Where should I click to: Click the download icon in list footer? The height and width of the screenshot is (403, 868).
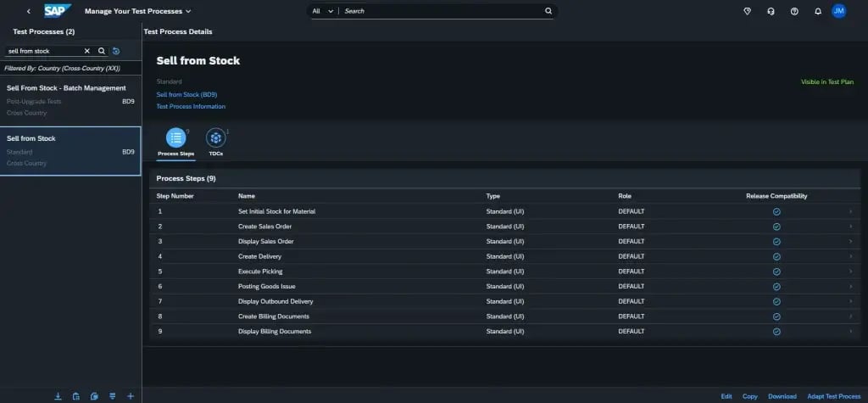[x=58, y=396]
